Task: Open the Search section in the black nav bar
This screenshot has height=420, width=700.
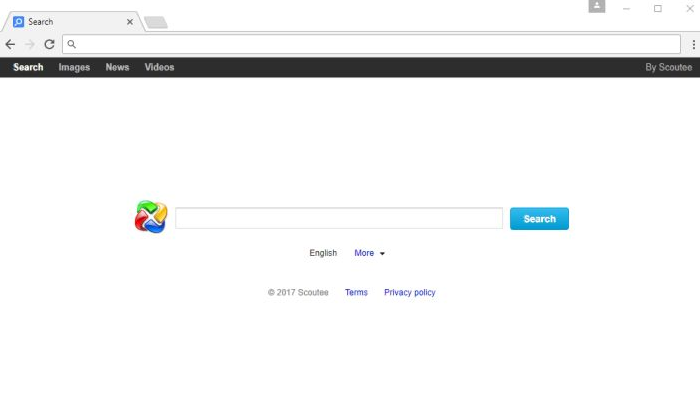Action: click(28, 67)
